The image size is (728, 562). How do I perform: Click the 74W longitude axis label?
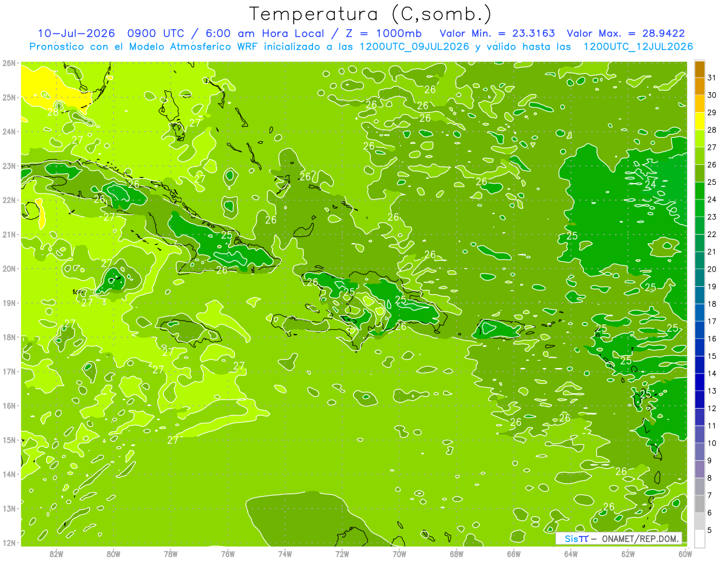[285, 554]
